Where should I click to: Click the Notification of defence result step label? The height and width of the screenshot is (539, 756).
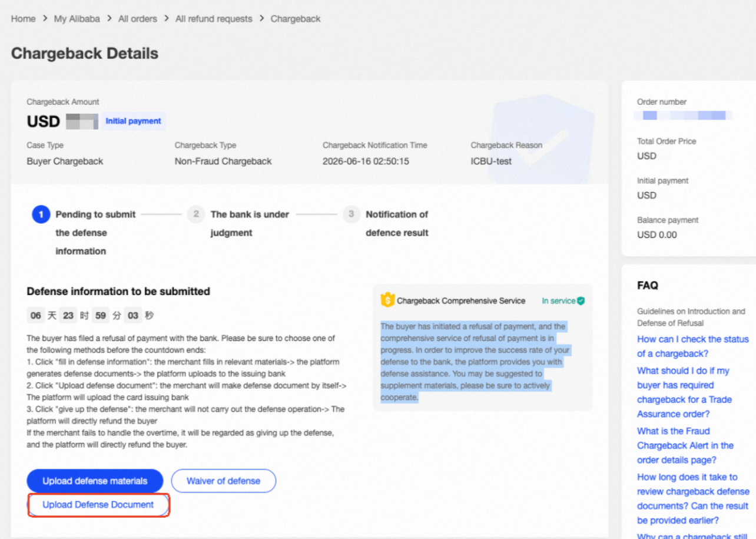tap(397, 223)
